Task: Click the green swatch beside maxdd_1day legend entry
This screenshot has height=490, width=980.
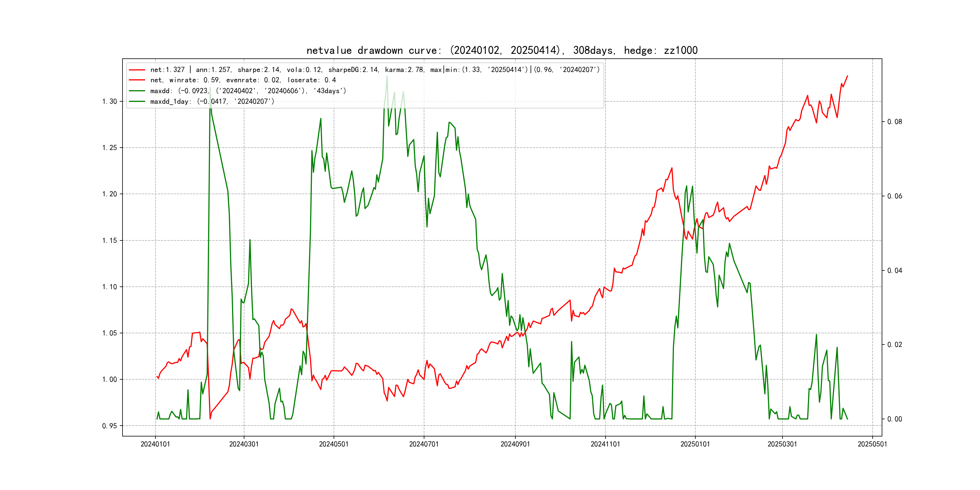Action: tap(137, 102)
